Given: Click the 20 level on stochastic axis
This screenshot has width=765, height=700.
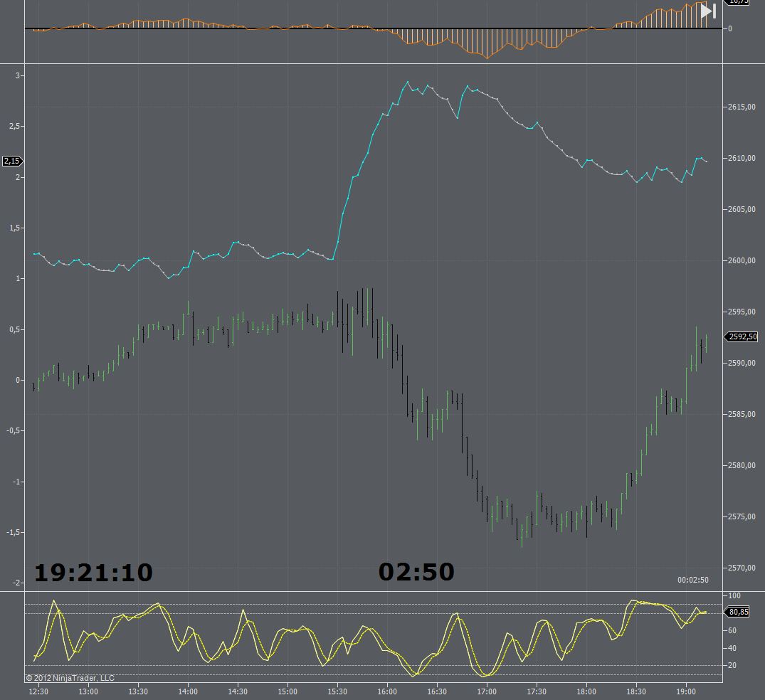Looking at the screenshot, I should tap(733, 665).
